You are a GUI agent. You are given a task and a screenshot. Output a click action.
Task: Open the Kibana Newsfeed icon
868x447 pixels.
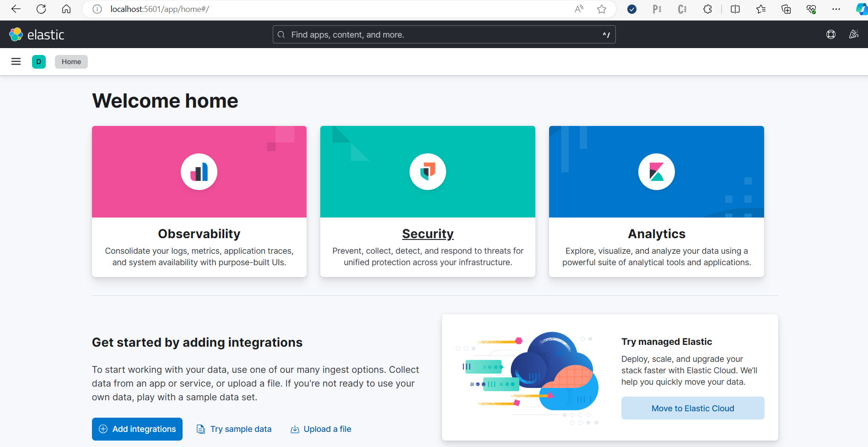(x=854, y=34)
